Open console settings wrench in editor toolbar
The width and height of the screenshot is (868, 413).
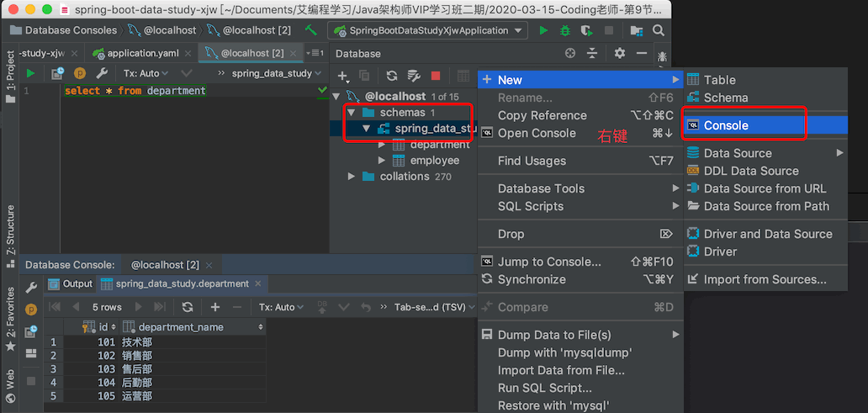coord(101,73)
